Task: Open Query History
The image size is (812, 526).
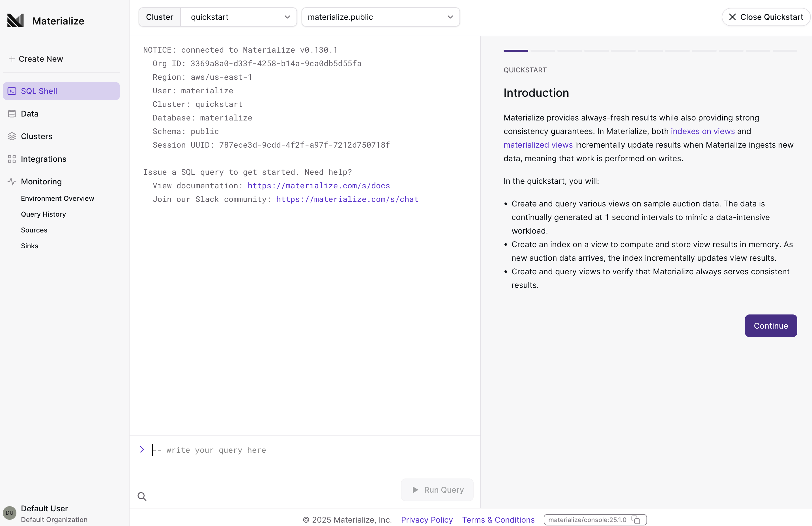Action: click(43, 214)
